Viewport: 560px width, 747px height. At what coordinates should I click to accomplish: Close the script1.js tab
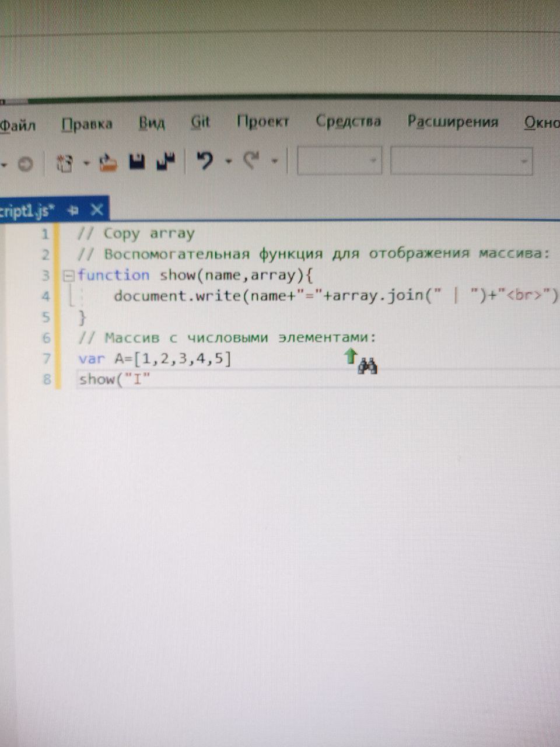click(x=96, y=210)
